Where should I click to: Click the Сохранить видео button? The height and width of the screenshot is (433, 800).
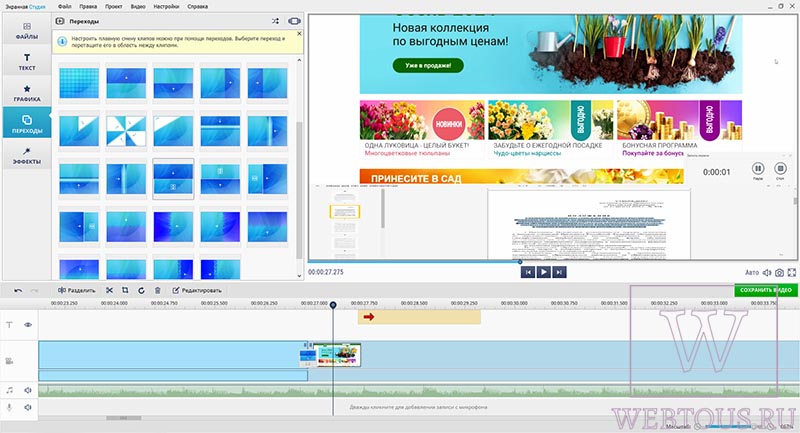(766, 290)
